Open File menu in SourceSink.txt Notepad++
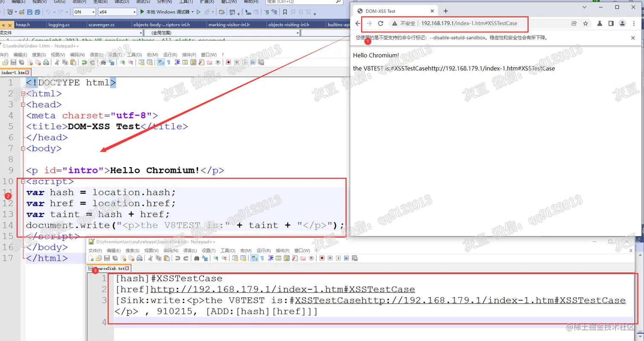The width and height of the screenshot is (644, 341). 95,251
